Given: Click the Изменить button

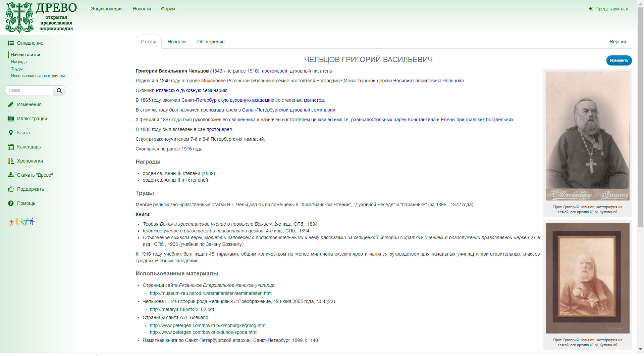Looking at the screenshot, I should click(619, 60).
